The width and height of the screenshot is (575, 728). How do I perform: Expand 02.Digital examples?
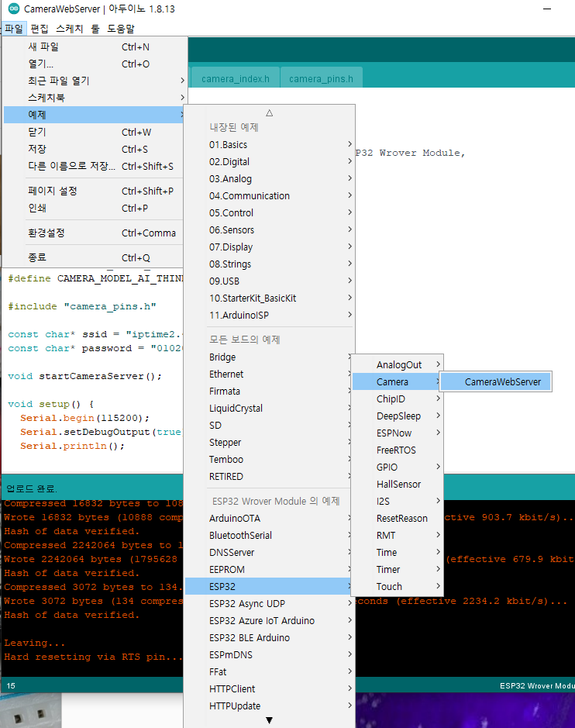(x=269, y=161)
